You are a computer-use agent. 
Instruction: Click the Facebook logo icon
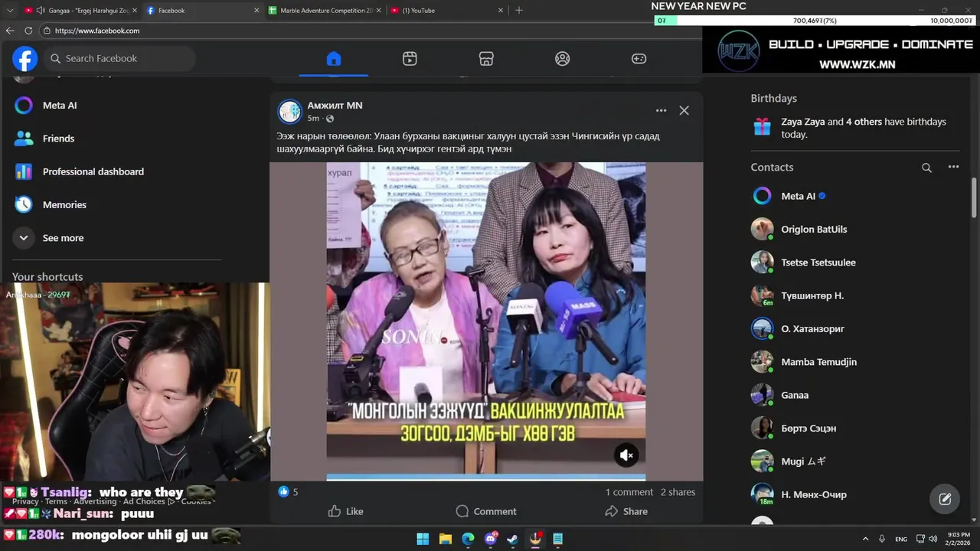(x=24, y=58)
